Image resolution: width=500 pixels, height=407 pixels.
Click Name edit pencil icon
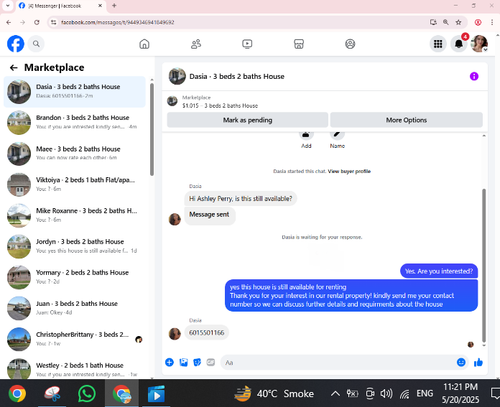337,135
